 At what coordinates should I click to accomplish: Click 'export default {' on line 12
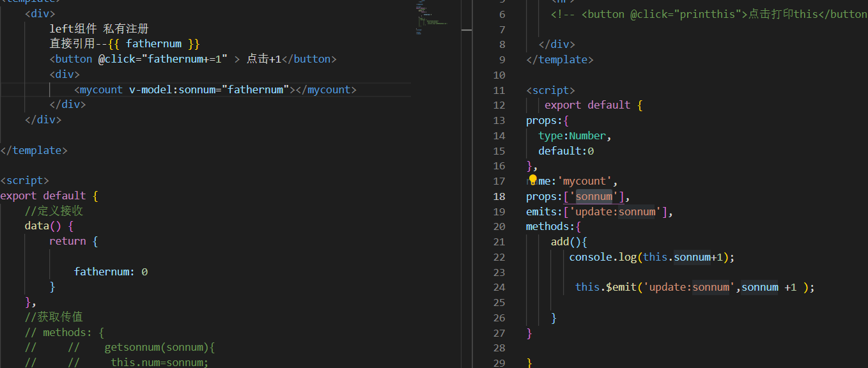click(x=593, y=105)
